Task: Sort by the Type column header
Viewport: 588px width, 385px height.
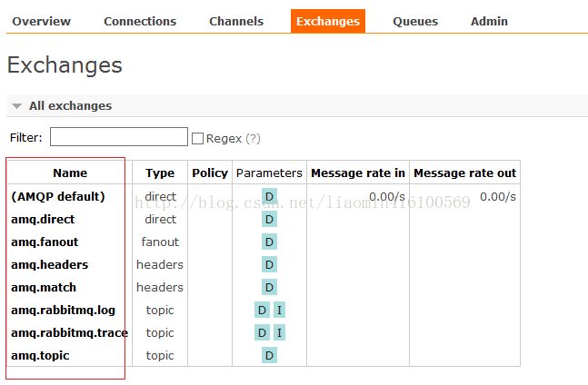Action: 160,173
